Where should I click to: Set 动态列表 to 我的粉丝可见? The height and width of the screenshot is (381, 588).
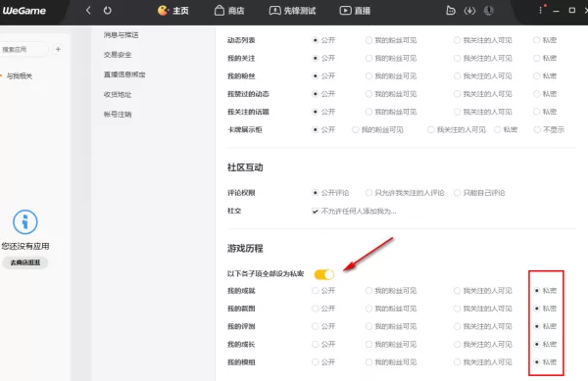[x=368, y=40]
